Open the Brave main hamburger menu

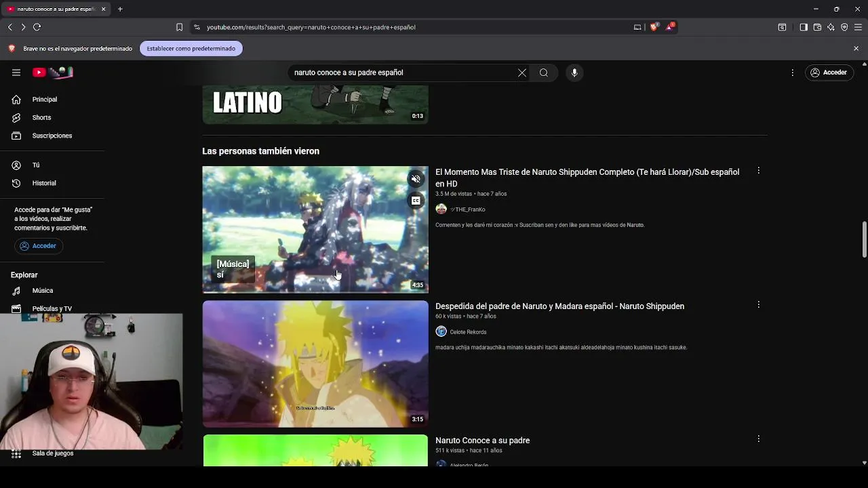point(858,27)
